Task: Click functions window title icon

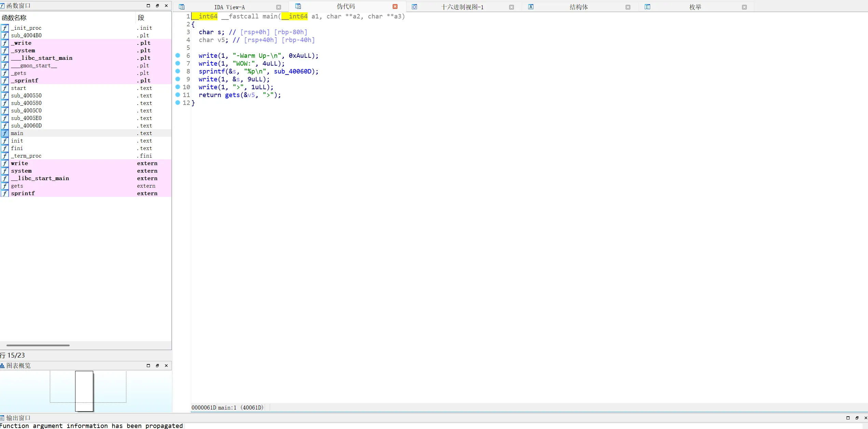Action: point(2,6)
